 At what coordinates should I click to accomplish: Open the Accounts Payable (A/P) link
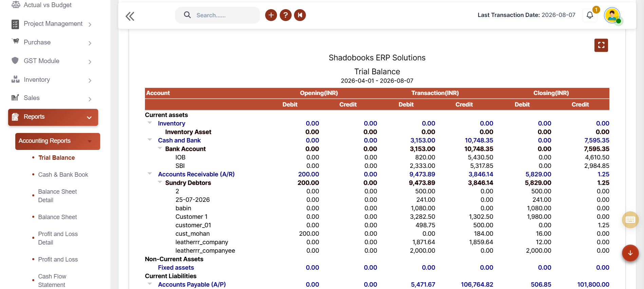coord(192,285)
